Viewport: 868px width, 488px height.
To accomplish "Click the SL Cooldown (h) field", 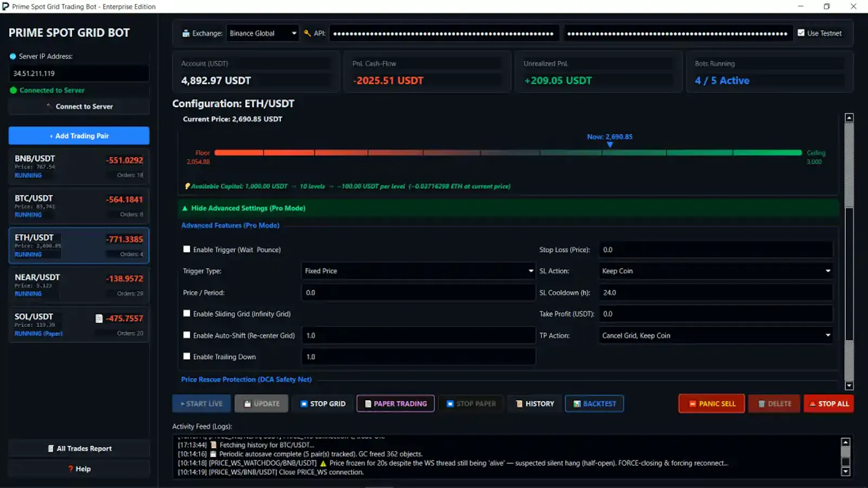I will [x=716, y=292].
